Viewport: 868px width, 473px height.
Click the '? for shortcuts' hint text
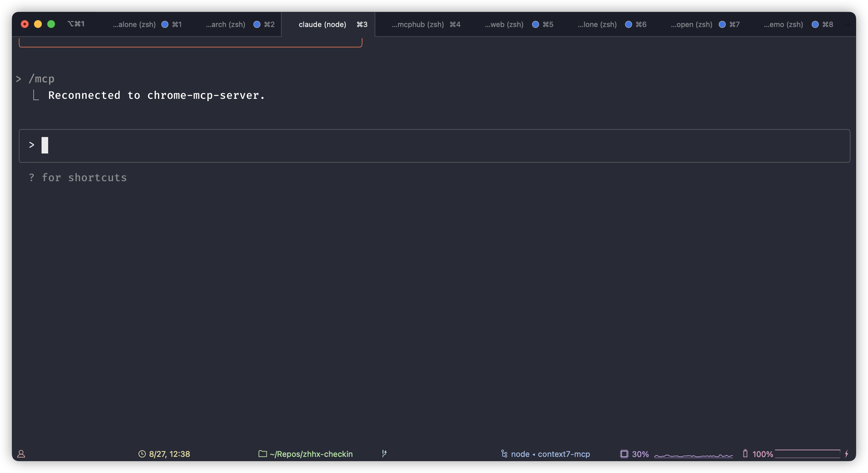pos(78,178)
